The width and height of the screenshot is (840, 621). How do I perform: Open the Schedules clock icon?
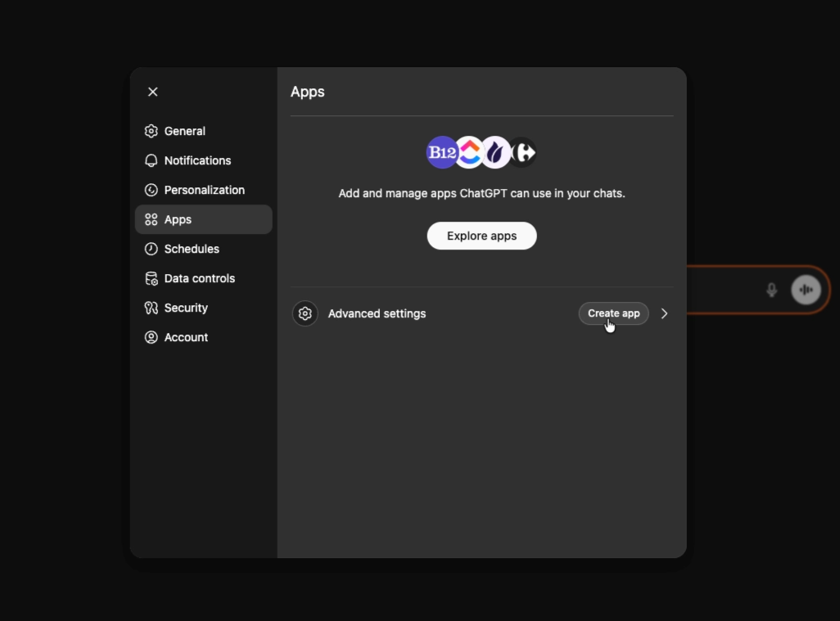click(151, 249)
